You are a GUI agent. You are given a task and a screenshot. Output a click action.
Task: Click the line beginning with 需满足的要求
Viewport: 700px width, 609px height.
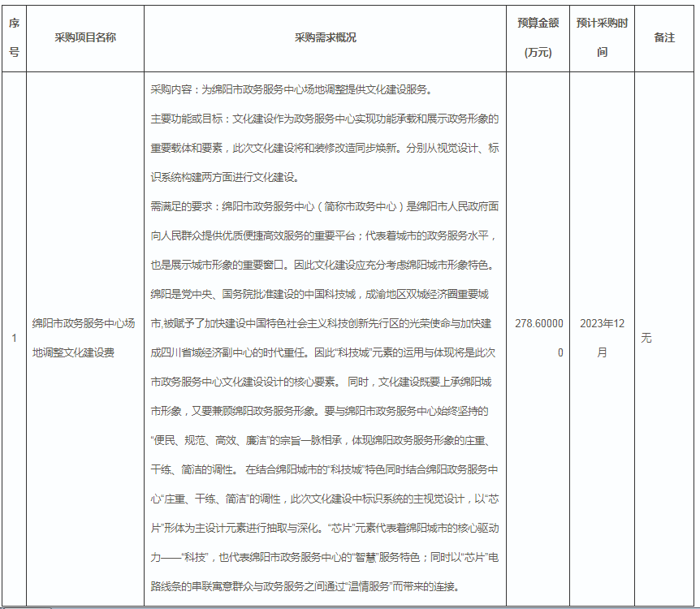[x=324, y=206]
